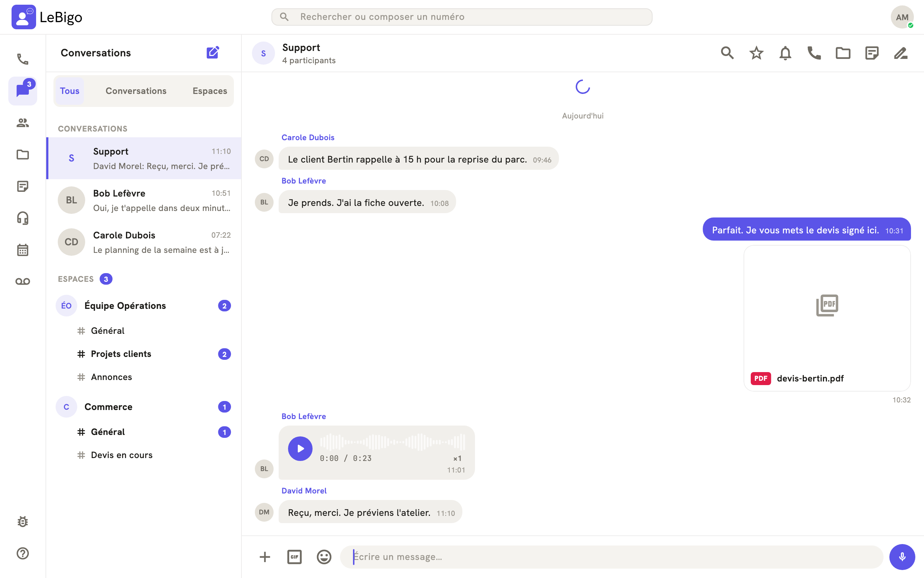Viewport: 924px width, 578px height.
Task: Open the emoji picker
Action: pyautogui.click(x=324, y=557)
